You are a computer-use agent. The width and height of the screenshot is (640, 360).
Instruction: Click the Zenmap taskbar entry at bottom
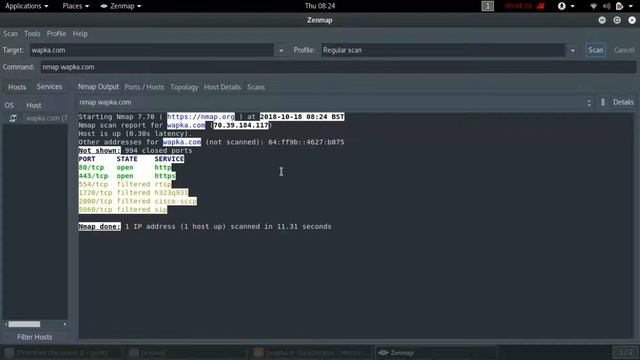[x=436, y=353]
